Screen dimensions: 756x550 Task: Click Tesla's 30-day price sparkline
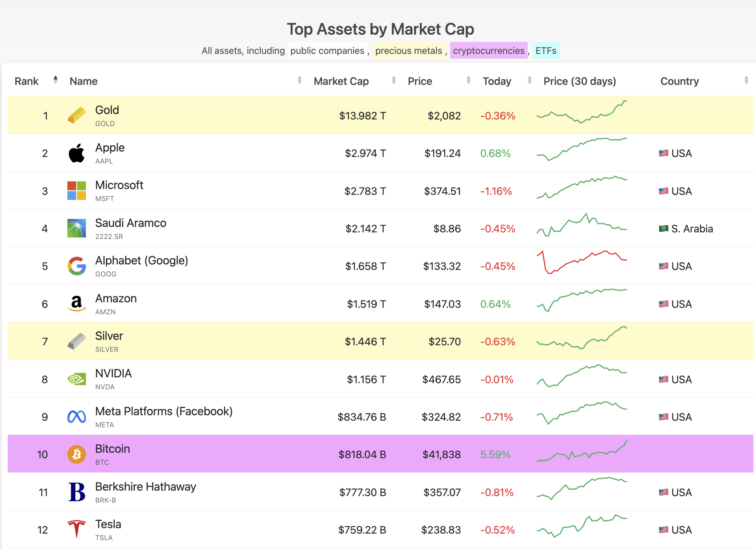pyautogui.click(x=582, y=526)
